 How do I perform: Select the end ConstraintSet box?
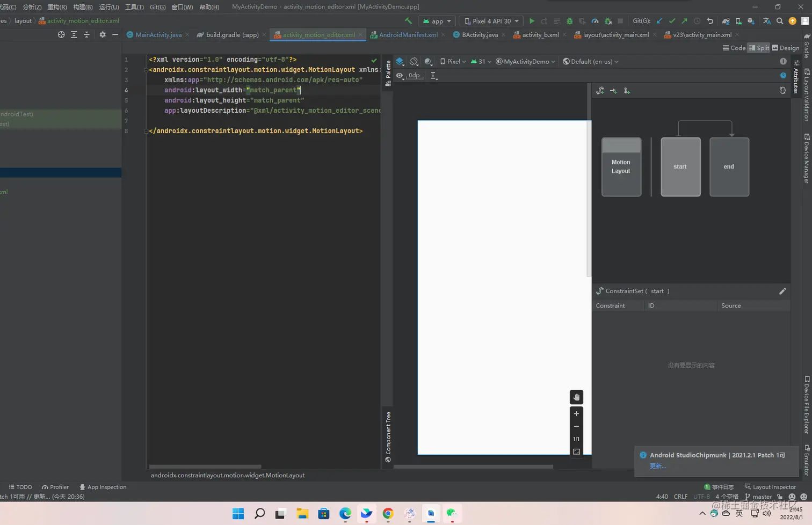tap(729, 167)
